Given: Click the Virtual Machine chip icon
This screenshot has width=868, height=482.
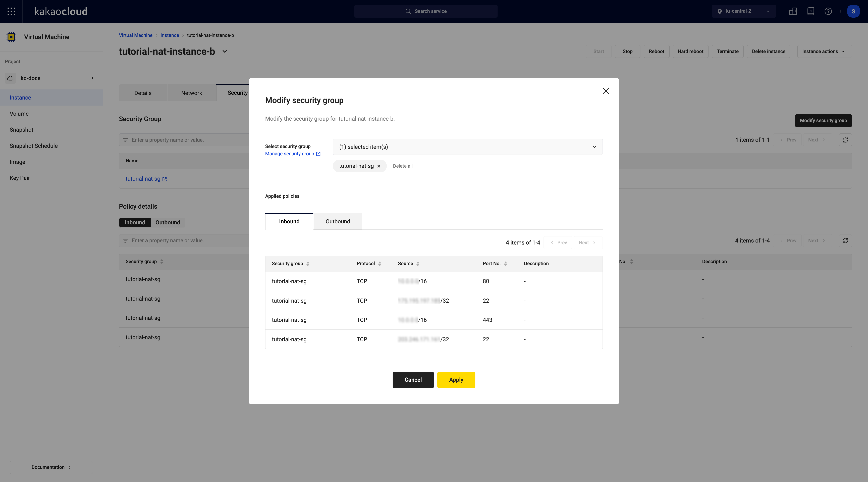Looking at the screenshot, I should click(x=11, y=37).
